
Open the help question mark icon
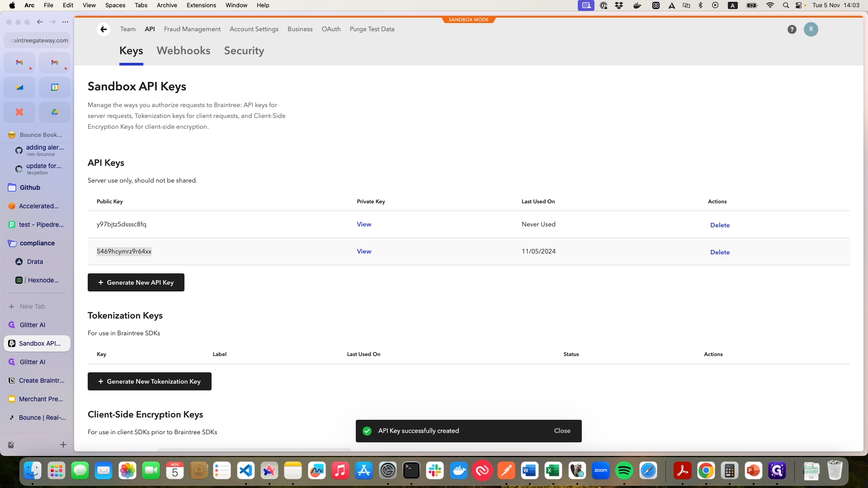pyautogui.click(x=792, y=29)
